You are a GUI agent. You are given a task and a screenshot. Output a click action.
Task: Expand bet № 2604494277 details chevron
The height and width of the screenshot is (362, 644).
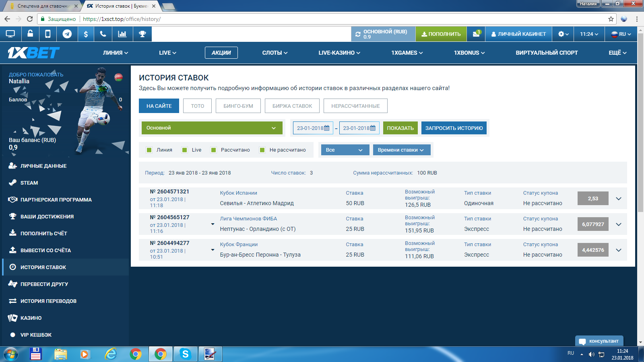[x=619, y=250]
